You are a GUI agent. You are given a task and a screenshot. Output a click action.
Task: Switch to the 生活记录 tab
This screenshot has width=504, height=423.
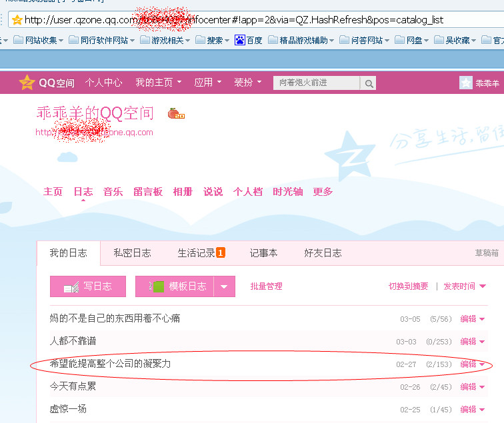[197, 253]
